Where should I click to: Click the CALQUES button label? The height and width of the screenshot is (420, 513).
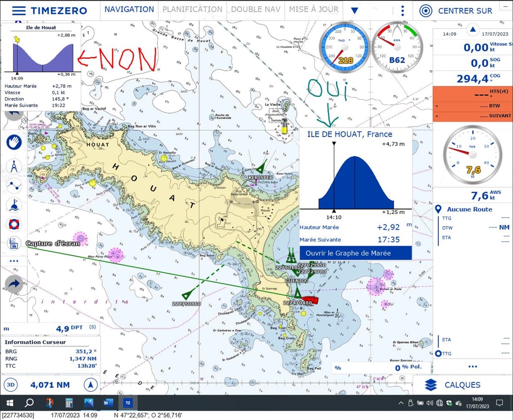(462, 385)
